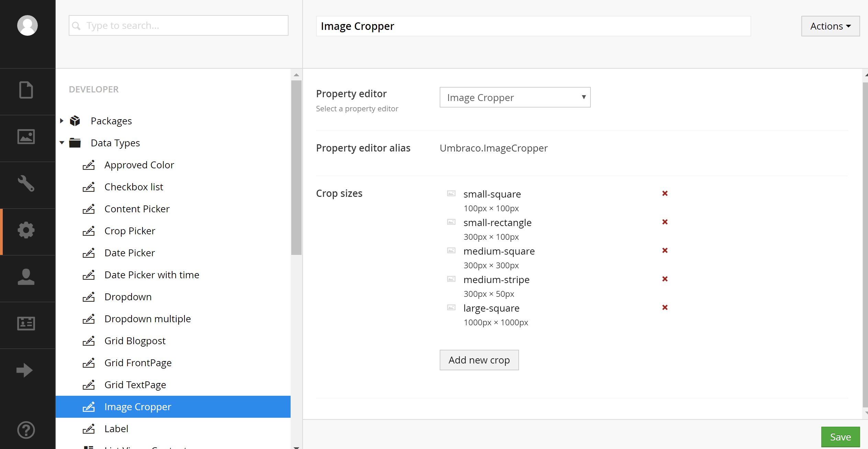This screenshot has height=449, width=868.
Task: Remove the small-square crop
Action: click(x=665, y=193)
